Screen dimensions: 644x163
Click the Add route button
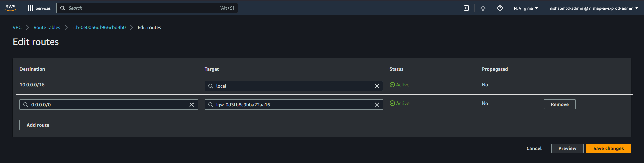[x=38, y=125]
